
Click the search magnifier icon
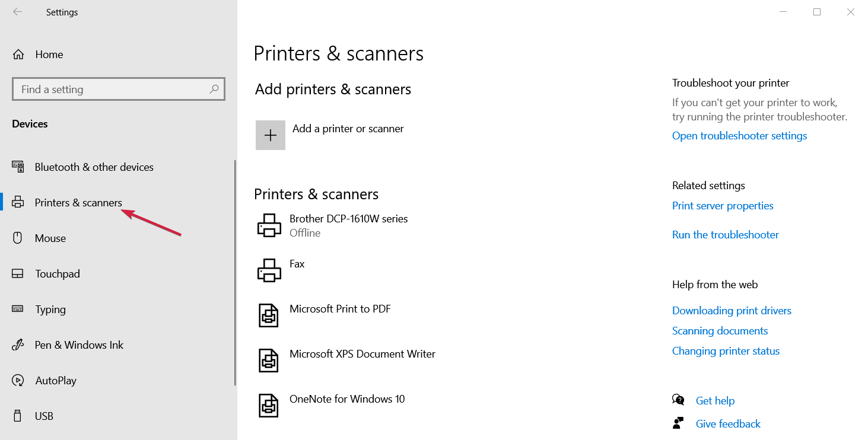[x=214, y=90]
